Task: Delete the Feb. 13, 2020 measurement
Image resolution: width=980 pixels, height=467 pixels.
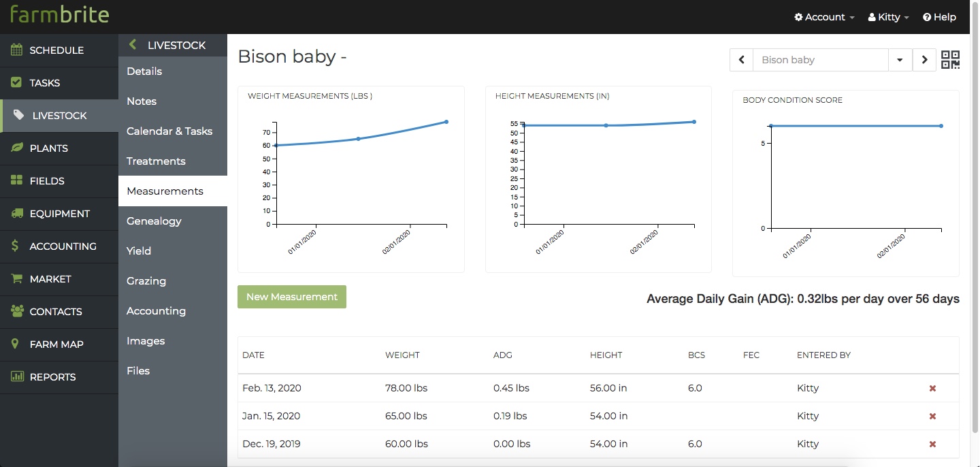Action: (932, 388)
